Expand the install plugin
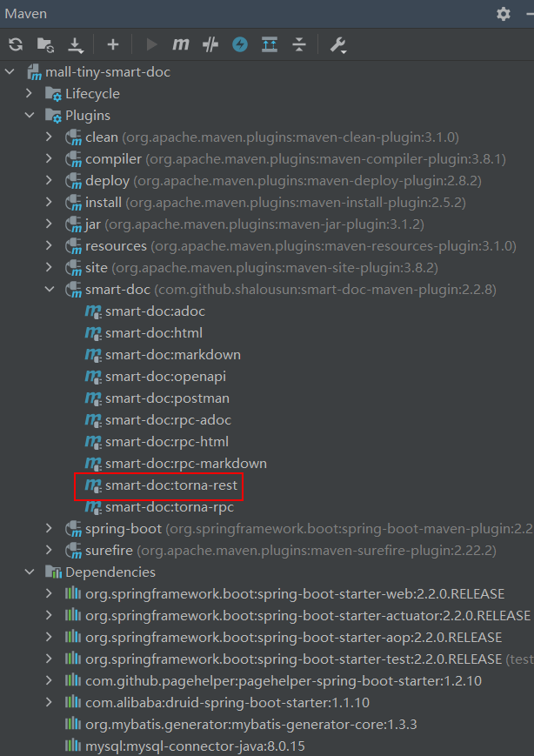 [49, 202]
